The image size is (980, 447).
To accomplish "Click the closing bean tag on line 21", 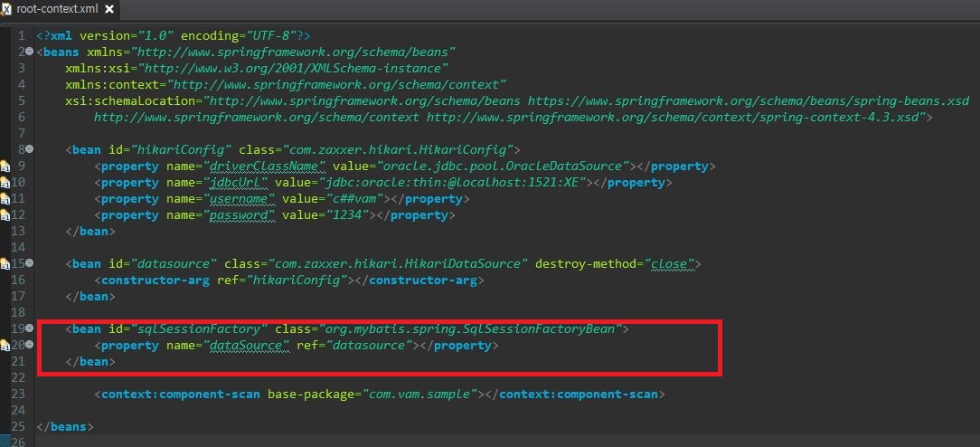I will pyautogui.click(x=90, y=361).
